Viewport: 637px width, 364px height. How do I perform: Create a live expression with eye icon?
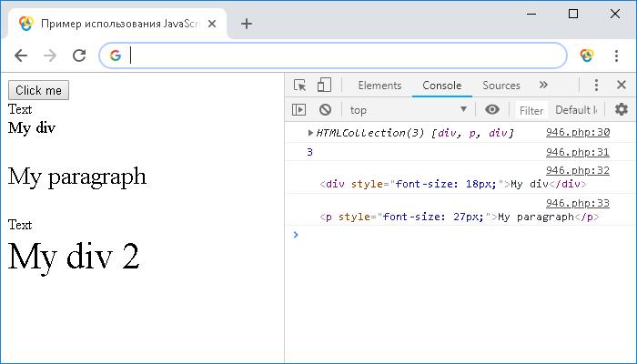tap(492, 110)
